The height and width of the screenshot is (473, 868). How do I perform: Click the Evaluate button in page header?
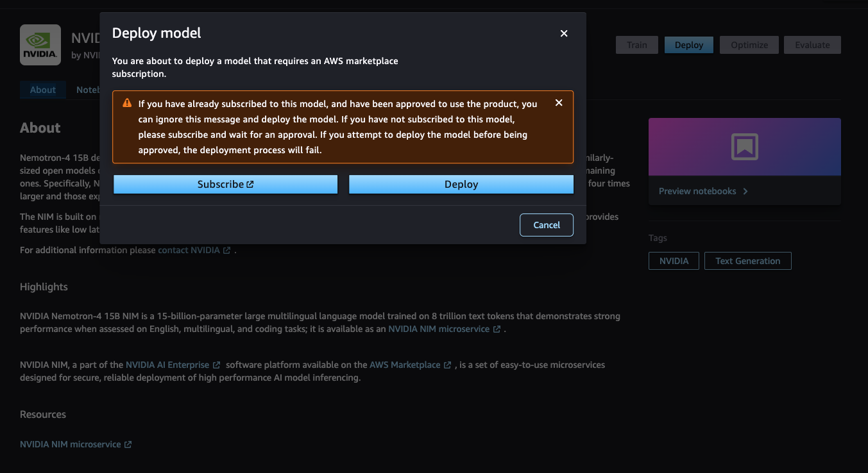click(812, 45)
